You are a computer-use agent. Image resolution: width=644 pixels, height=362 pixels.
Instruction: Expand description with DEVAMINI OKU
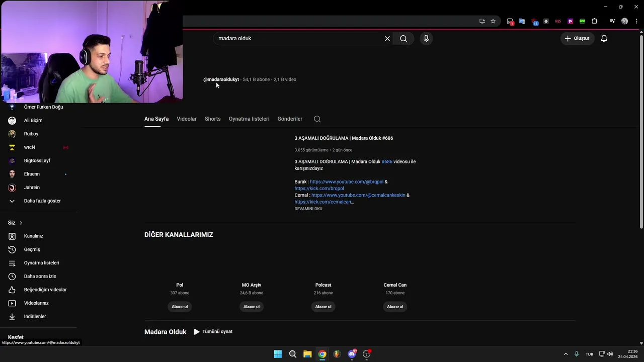[x=308, y=209]
